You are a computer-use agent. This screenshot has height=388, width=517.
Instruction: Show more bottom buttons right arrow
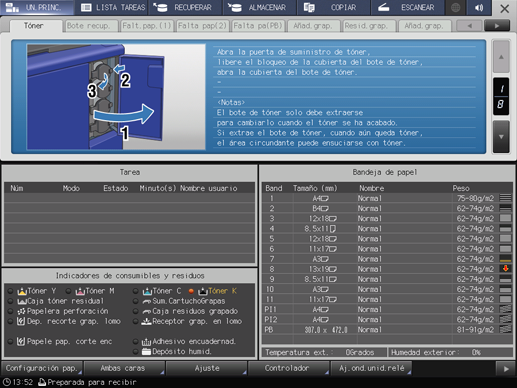(506, 369)
